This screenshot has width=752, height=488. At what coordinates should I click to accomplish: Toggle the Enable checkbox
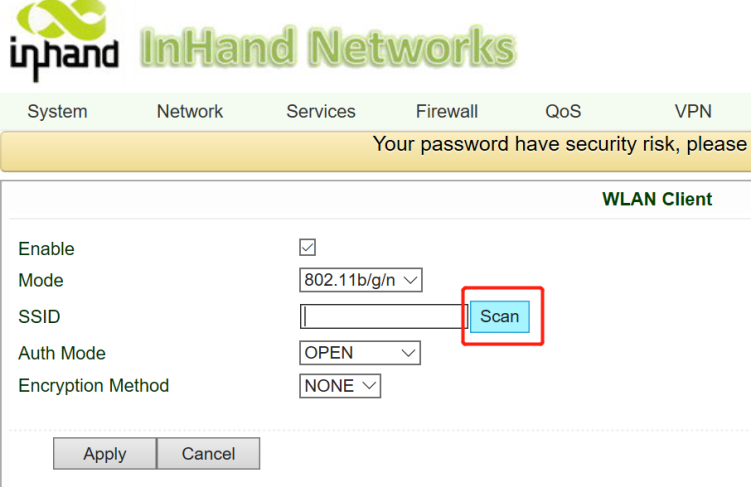click(x=308, y=247)
